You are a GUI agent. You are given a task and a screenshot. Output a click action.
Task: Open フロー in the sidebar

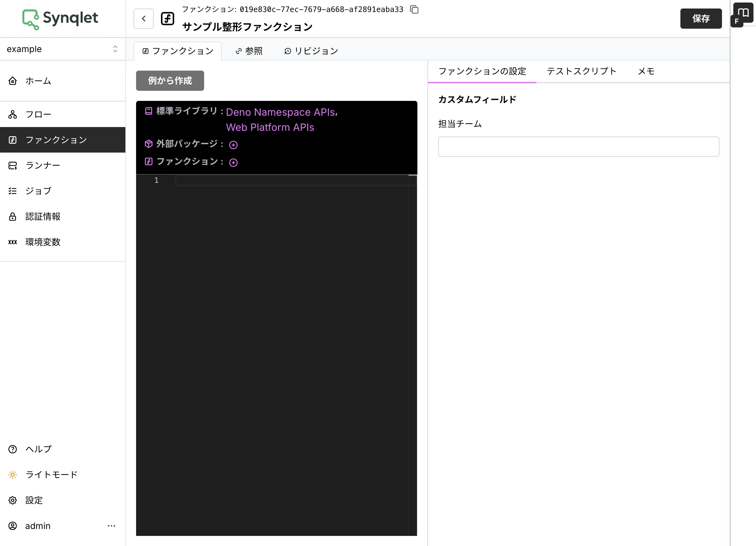63,114
